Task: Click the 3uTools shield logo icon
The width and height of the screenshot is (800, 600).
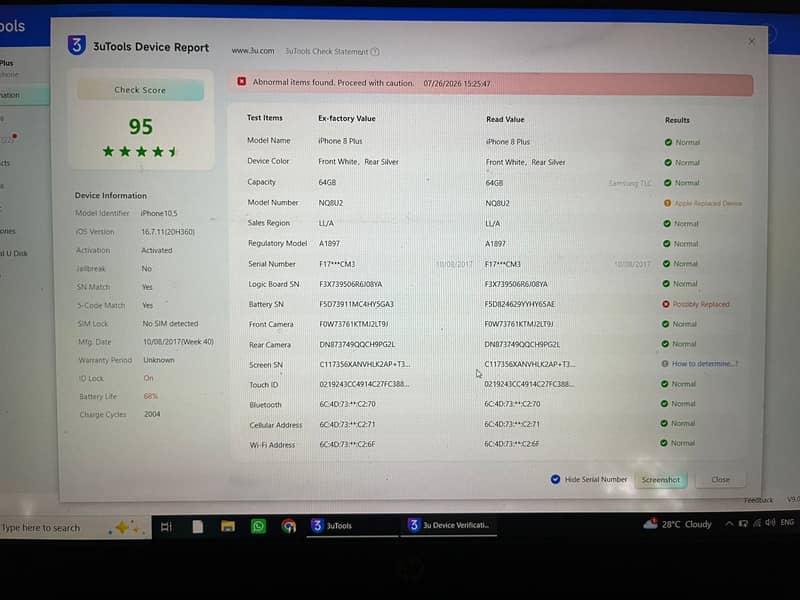Action: pyautogui.click(x=77, y=45)
